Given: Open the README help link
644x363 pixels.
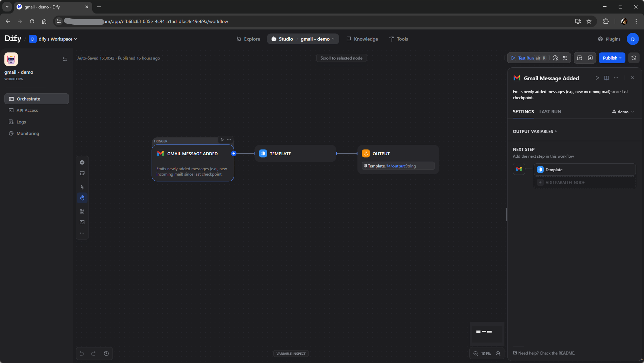Looking at the screenshot, I should [546, 353].
